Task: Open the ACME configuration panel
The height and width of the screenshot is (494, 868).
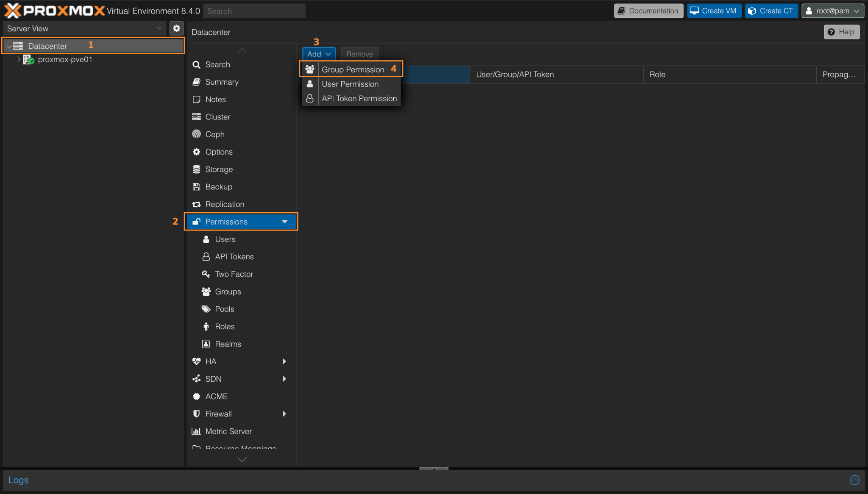Action: click(x=216, y=396)
